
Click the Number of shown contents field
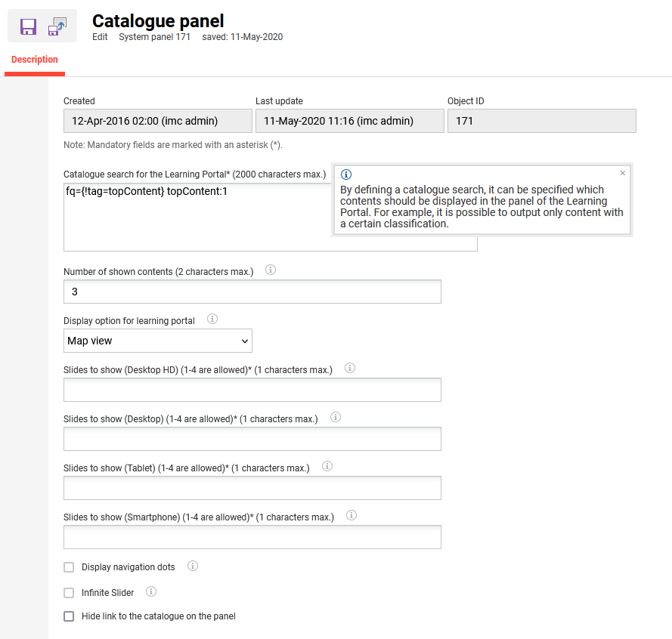(x=252, y=292)
